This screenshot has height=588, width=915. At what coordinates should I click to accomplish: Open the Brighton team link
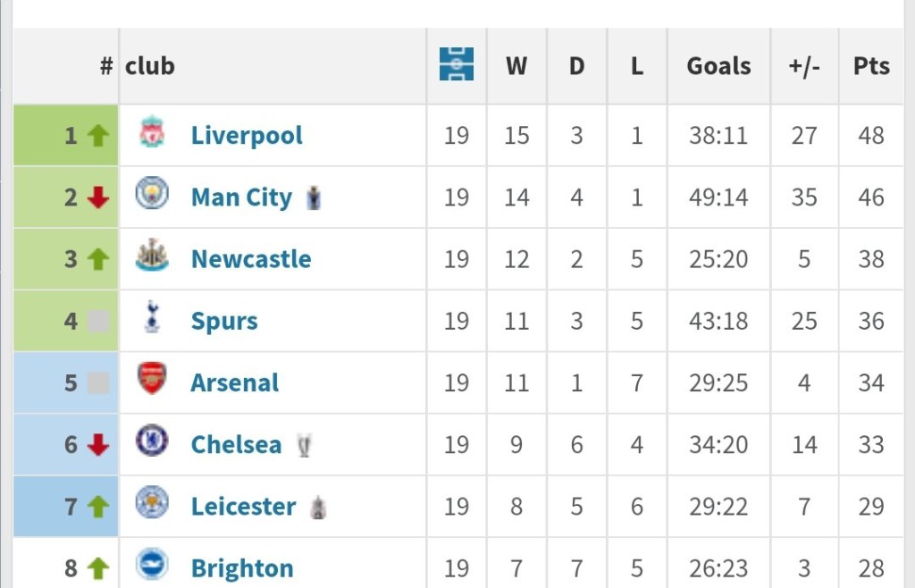[242, 568]
